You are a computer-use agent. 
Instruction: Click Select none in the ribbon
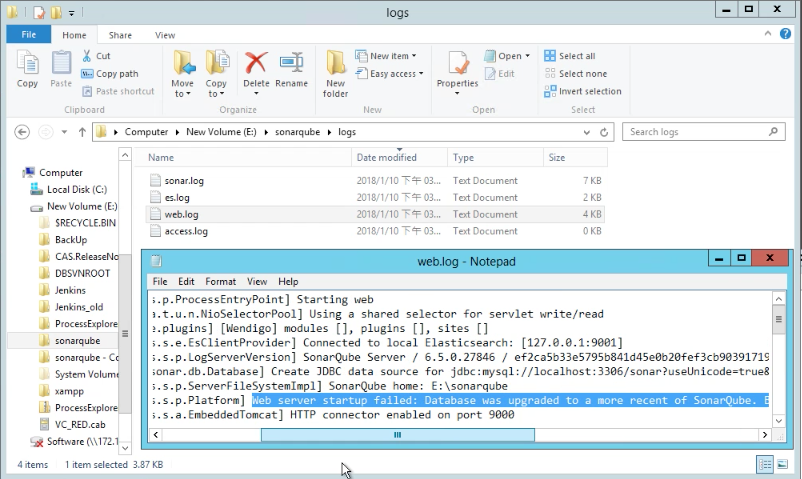(576, 74)
